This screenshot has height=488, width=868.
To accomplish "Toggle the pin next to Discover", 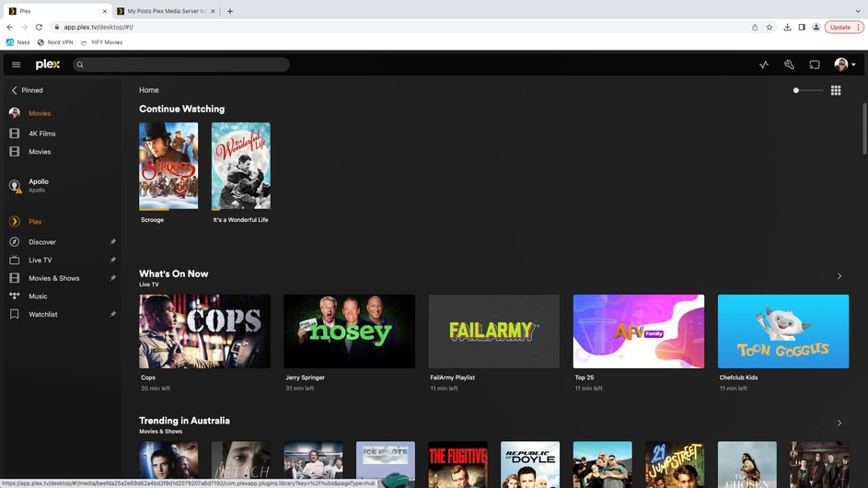I will [x=112, y=242].
